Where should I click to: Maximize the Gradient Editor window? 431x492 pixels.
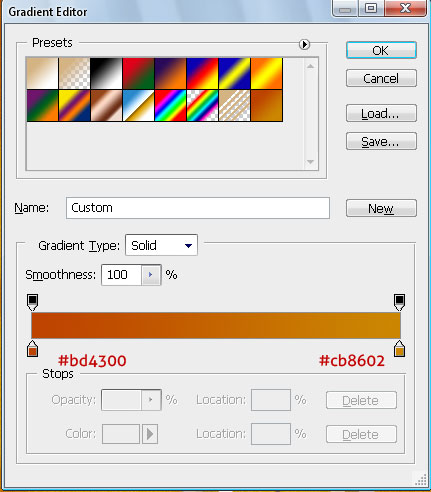click(371, 8)
